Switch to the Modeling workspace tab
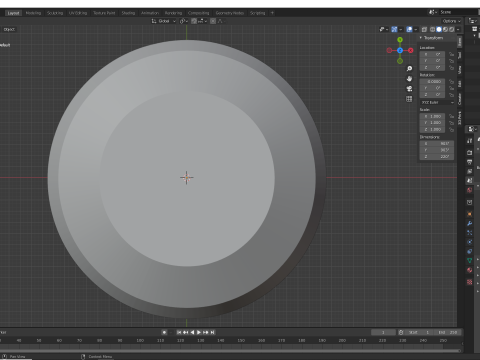This screenshot has width=480, height=360. tap(33, 13)
